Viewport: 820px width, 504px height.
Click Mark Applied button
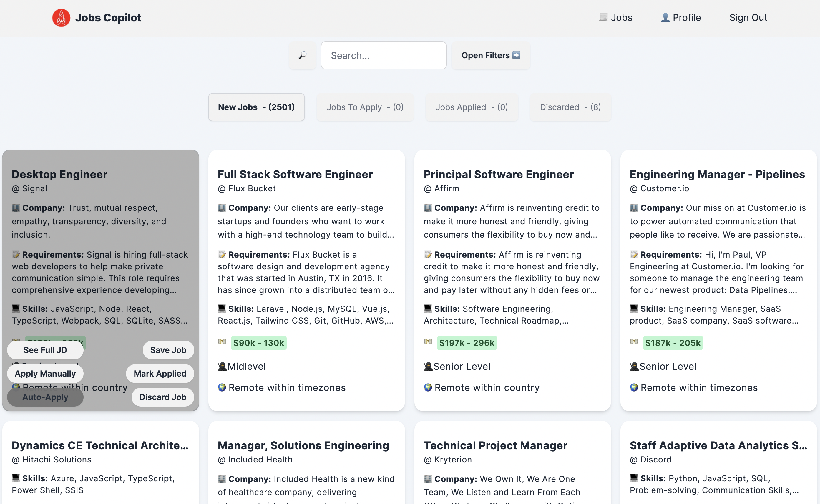(160, 373)
